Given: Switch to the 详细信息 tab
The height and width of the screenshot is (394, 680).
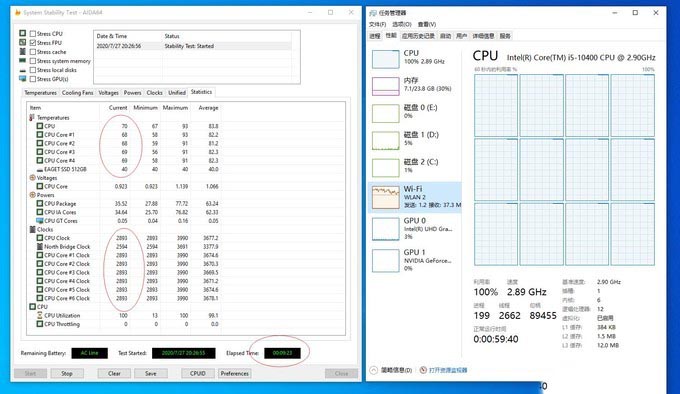Looking at the screenshot, I should pyautogui.click(x=483, y=36).
